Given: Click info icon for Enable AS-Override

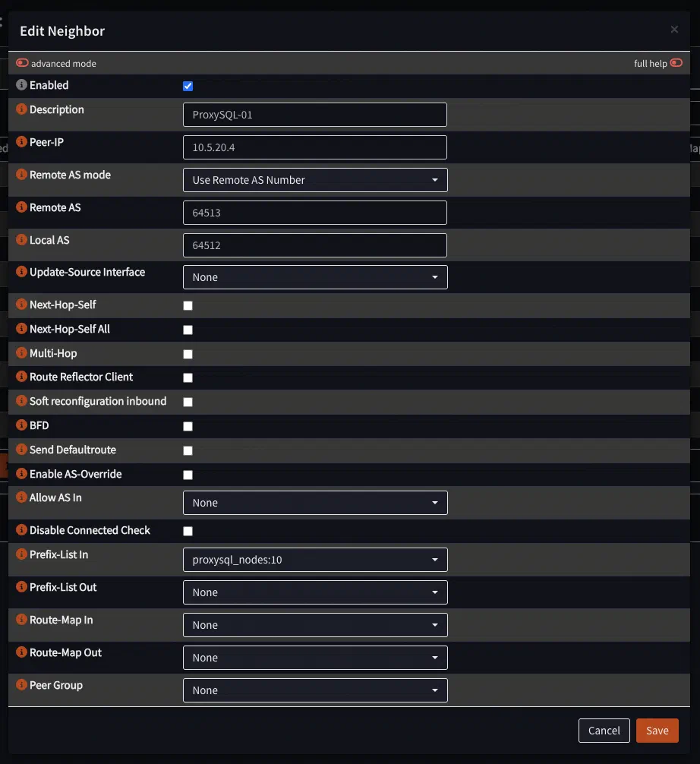Looking at the screenshot, I should (x=21, y=474).
